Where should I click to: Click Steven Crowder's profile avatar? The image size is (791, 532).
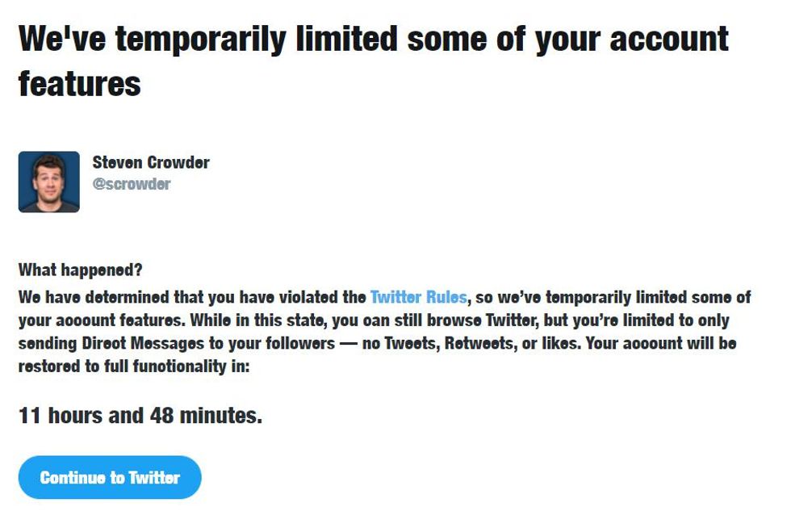48,182
